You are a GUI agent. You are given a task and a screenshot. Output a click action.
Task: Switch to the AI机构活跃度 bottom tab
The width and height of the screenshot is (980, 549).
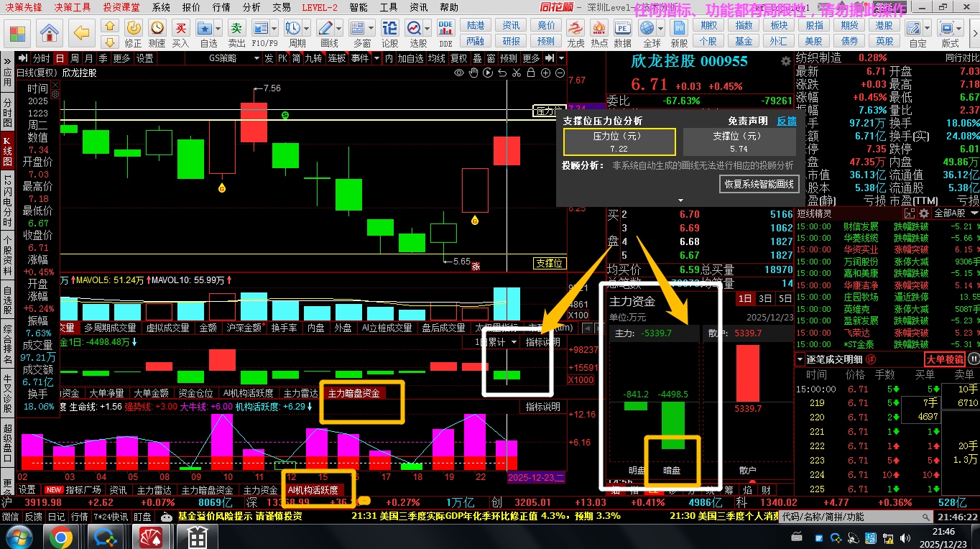point(313,490)
